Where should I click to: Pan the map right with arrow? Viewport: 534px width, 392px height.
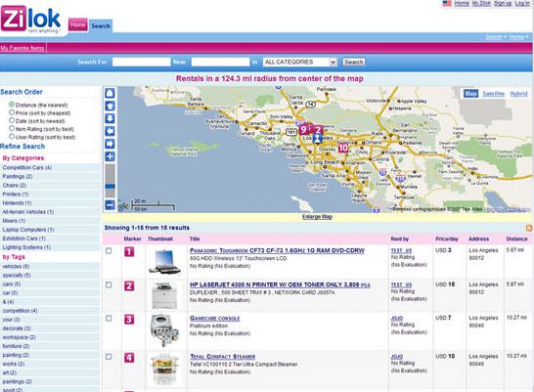pyautogui.click(x=110, y=144)
